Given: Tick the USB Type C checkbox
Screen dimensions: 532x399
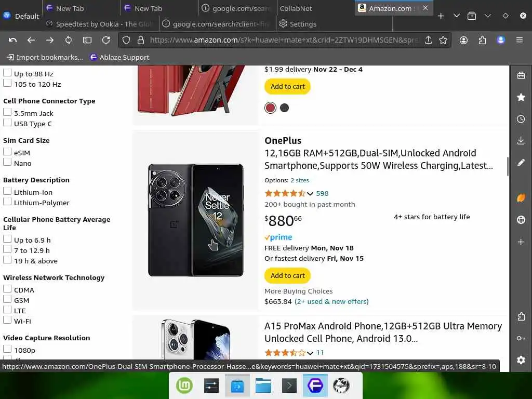Looking at the screenshot, I should pyautogui.click(x=7, y=123).
